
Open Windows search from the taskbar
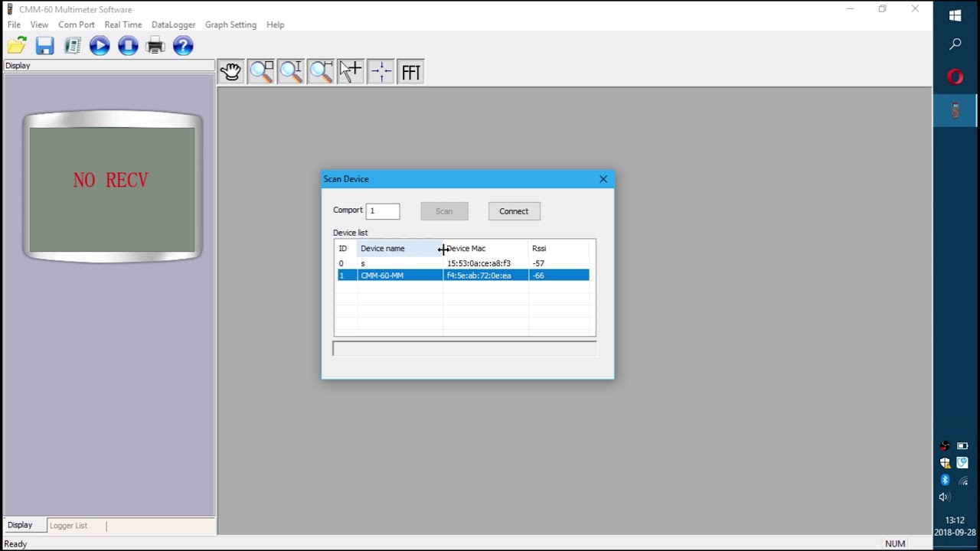coord(955,44)
